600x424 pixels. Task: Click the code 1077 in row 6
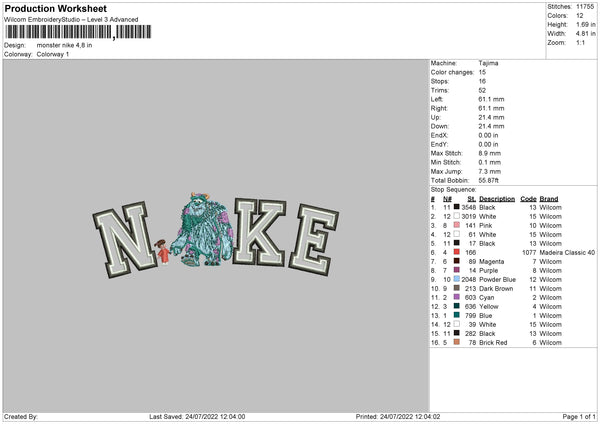point(529,253)
